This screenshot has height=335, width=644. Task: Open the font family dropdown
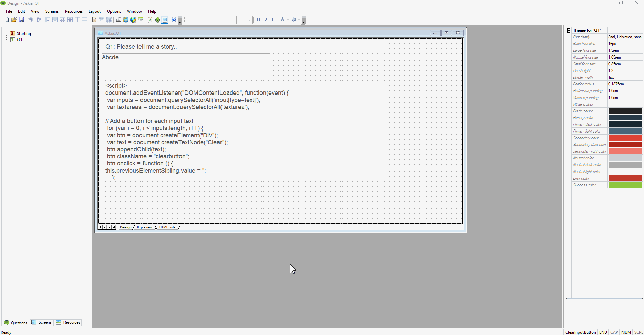click(233, 20)
